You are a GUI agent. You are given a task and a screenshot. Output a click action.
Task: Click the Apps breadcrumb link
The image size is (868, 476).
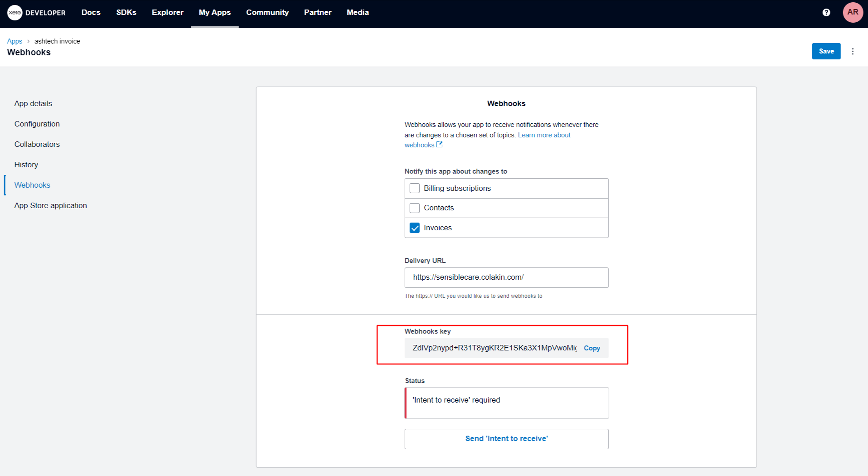coord(15,41)
